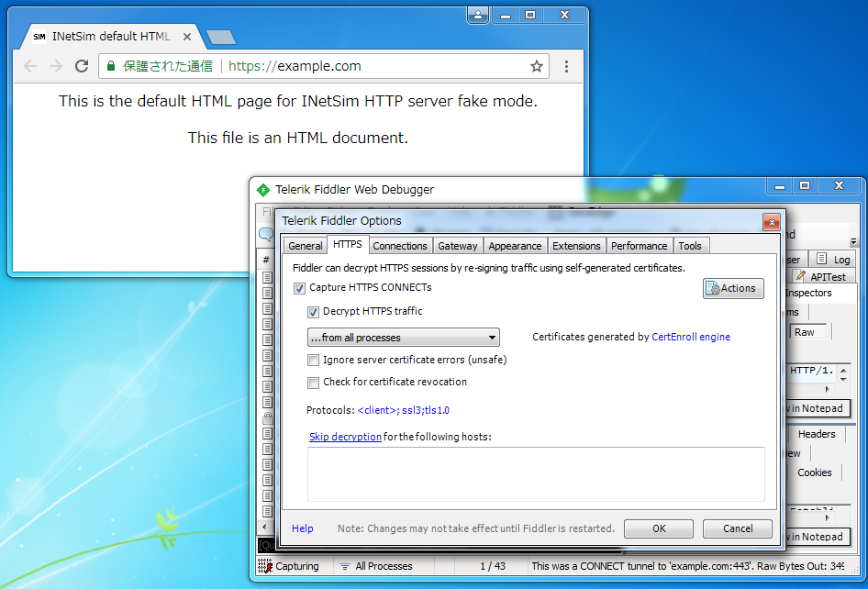Viewport: 868px width, 589px height.
Task: Click the HTTP/1. request text scroll up arrow
Action: point(843,371)
